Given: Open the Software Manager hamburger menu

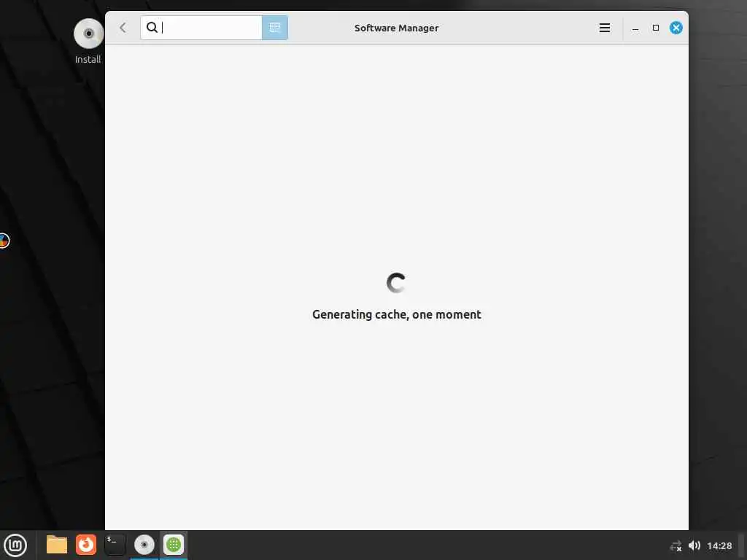Looking at the screenshot, I should pyautogui.click(x=605, y=28).
